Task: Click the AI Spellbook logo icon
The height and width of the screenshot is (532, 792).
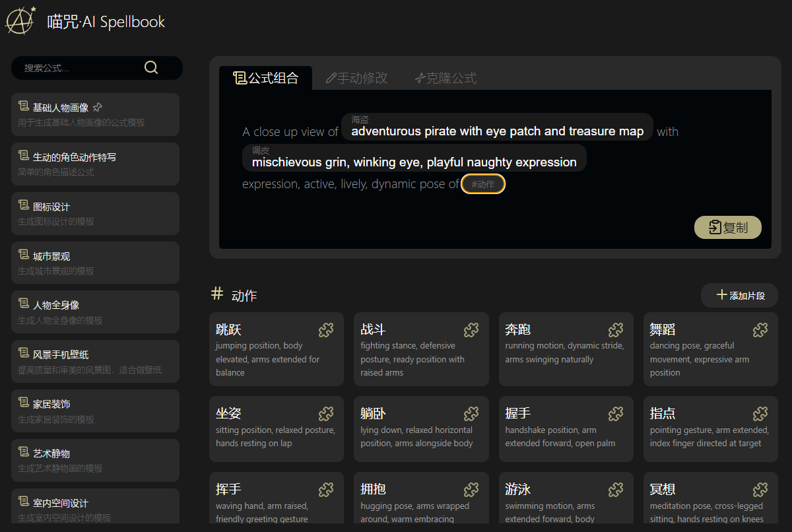Action: tap(21, 21)
